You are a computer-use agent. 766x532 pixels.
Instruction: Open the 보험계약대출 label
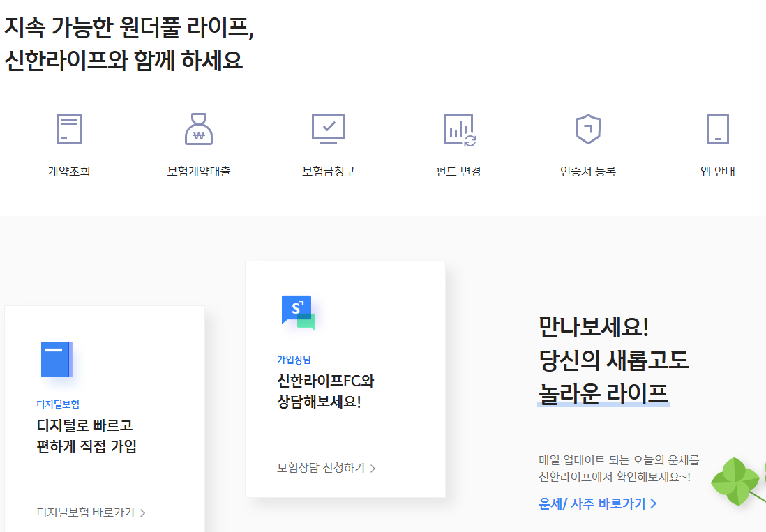pos(198,172)
